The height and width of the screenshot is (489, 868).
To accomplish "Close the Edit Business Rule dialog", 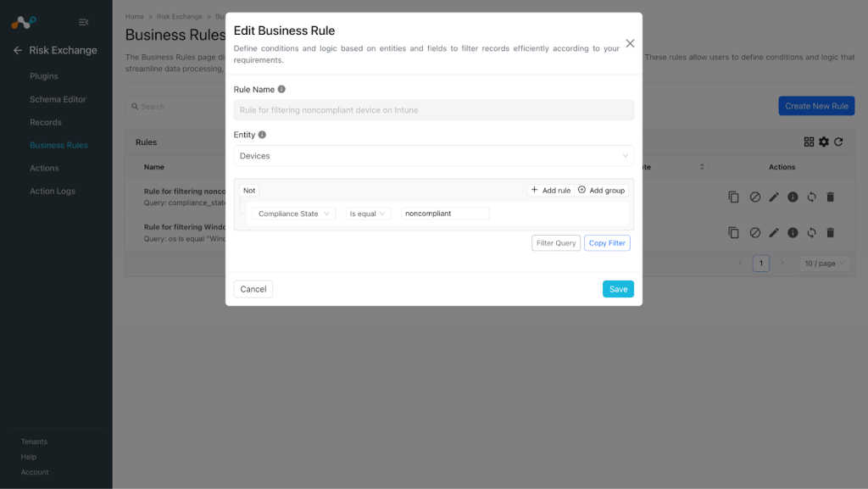I will click(x=630, y=44).
